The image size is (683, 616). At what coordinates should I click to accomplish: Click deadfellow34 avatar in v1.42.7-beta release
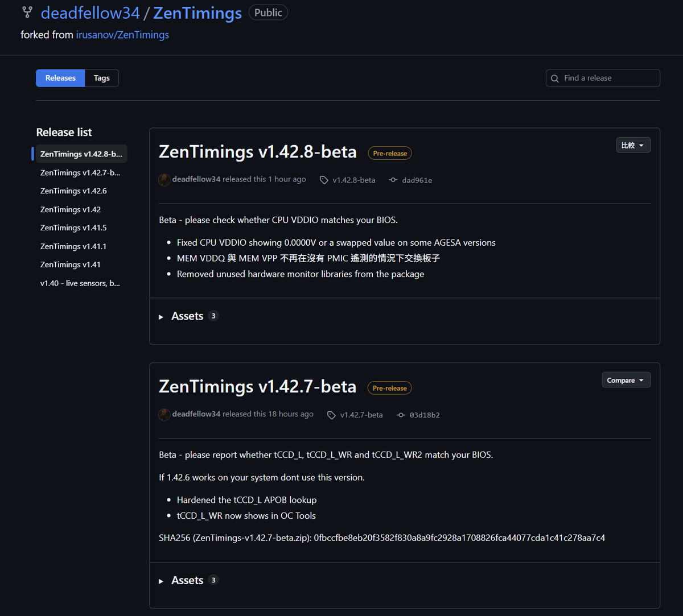click(x=164, y=415)
